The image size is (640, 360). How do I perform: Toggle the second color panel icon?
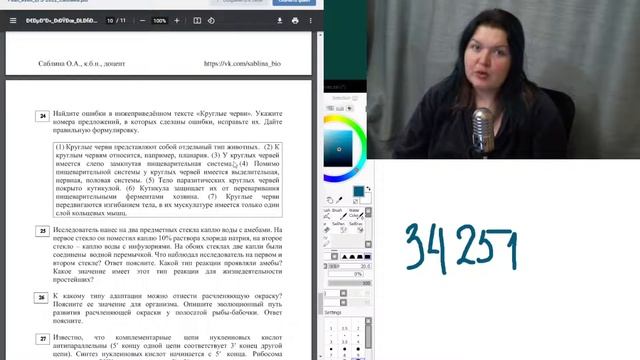[x=340, y=108]
